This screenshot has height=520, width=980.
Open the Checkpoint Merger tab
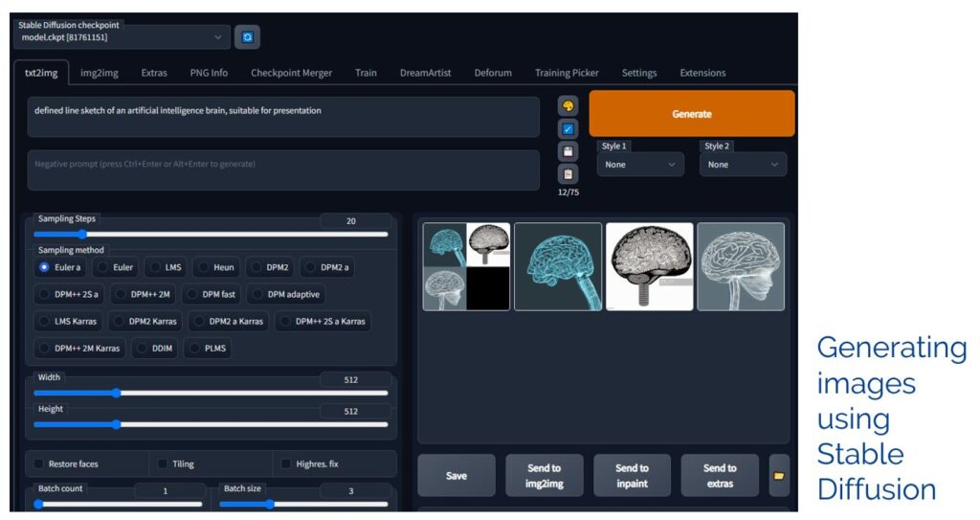pyautogui.click(x=291, y=73)
